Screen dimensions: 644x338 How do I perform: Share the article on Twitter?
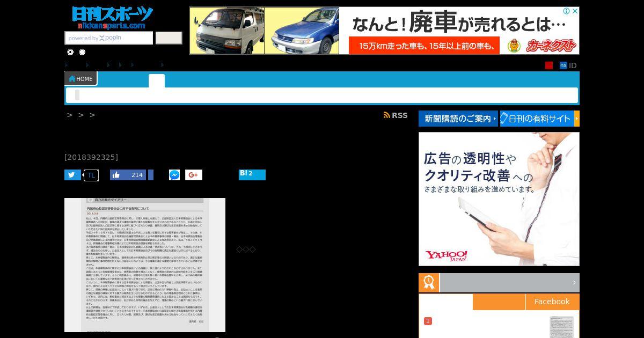(72, 175)
